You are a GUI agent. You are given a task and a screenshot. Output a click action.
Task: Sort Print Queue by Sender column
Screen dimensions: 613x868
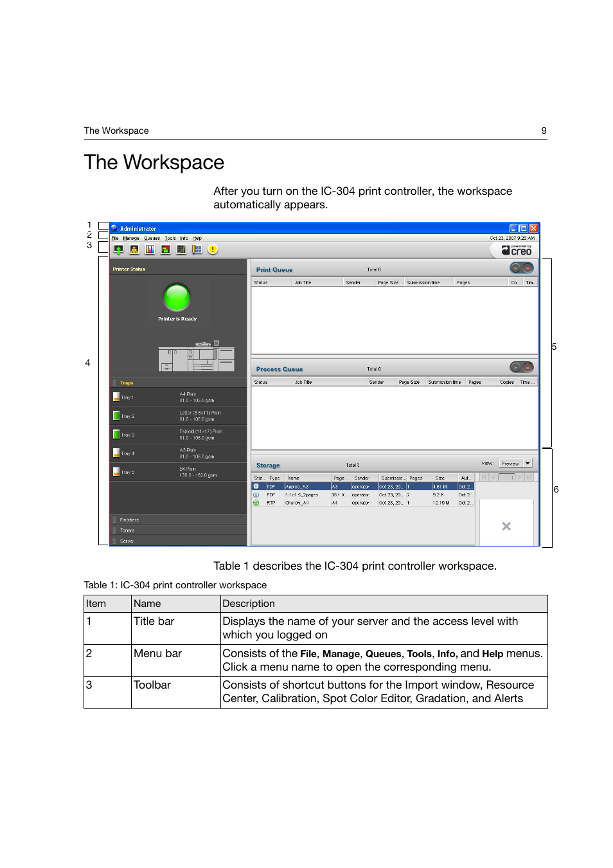pyautogui.click(x=359, y=282)
